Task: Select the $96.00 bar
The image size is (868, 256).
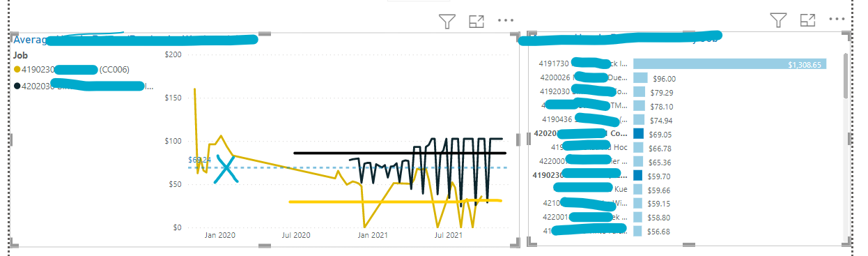Action: click(640, 78)
